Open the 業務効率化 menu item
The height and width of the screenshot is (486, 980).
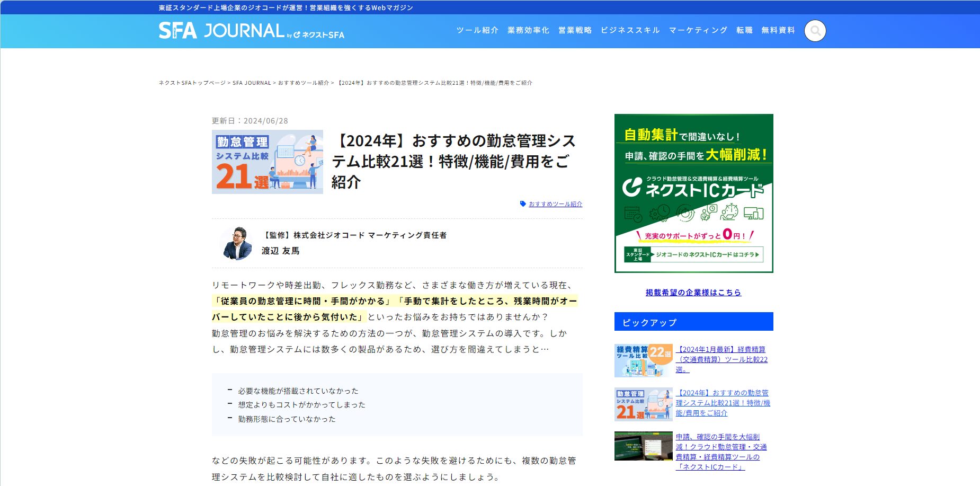coord(528,30)
